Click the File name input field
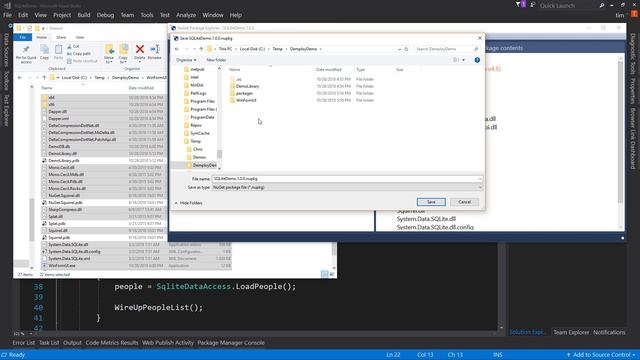 (344, 179)
